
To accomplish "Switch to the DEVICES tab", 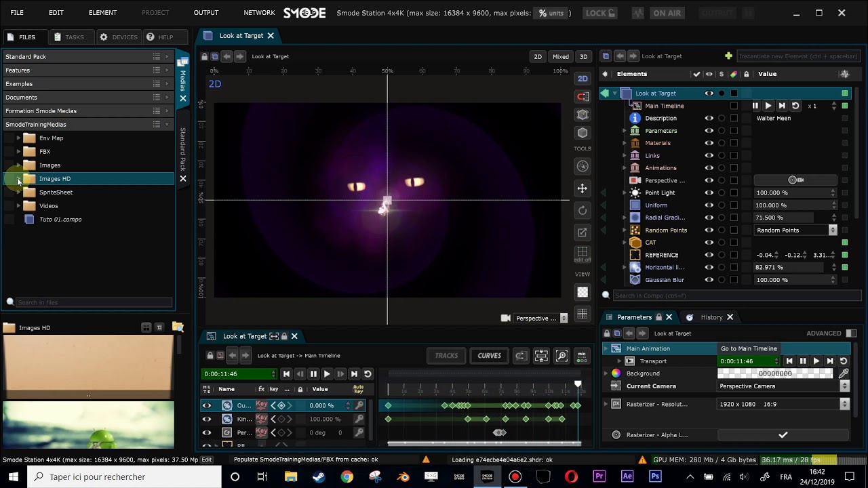I will click(x=118, y=37).
